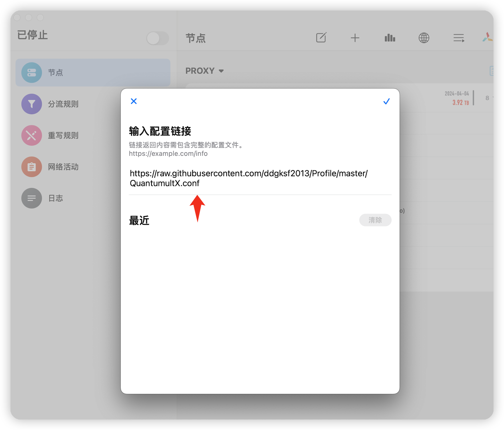
Task: Click the 2024-04-04 date text
Action: coord(457,94)
